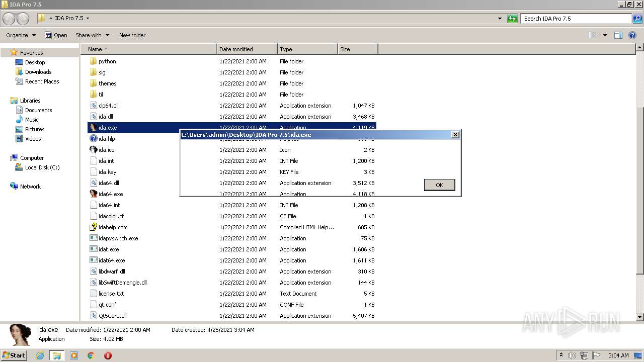Open the view options dropdown arrow
Image resolution: width=644 pixels, height=362 pixels.
point(605,35)
